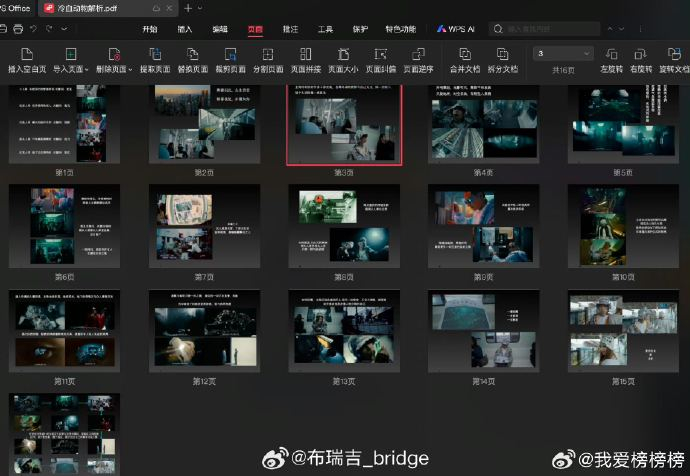The height and width of the screenshot is (476, 690).
Task: Open the 工具 (Tools) ribbon tab
Action: coord(325,29)
